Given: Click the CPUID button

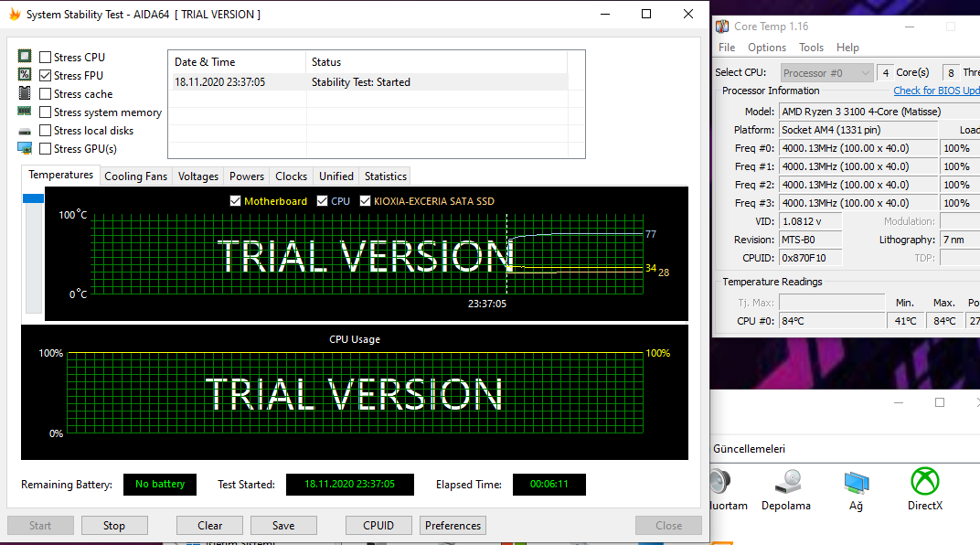Looking at the screenshot, I should (378, 526).
